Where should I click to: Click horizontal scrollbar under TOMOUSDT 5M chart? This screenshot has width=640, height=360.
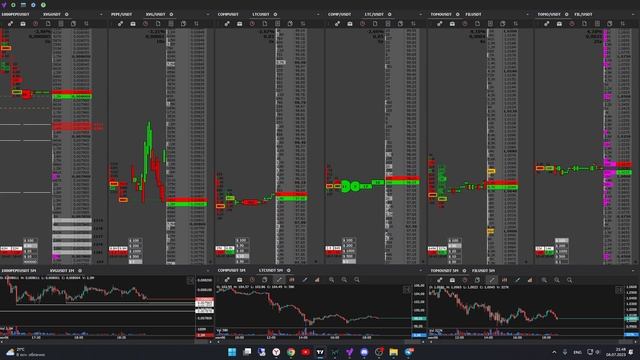(533, 342)
